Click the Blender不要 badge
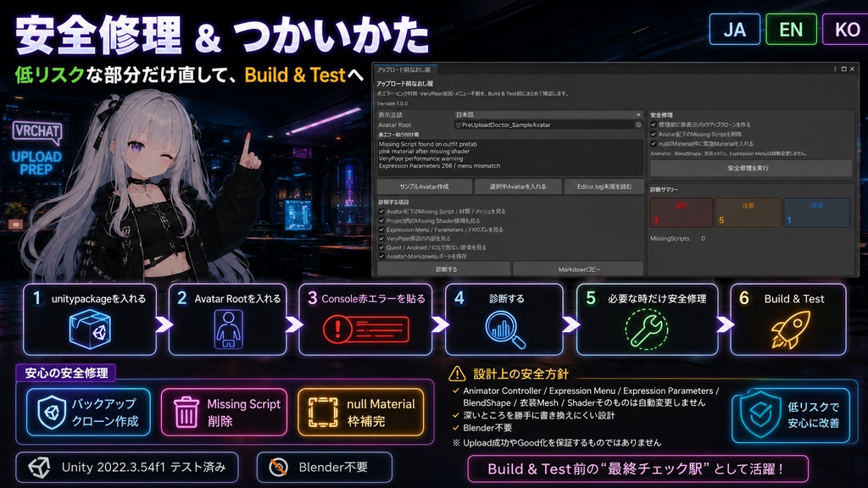The height and width of the screenshot is (488, 868). (325, 468)
